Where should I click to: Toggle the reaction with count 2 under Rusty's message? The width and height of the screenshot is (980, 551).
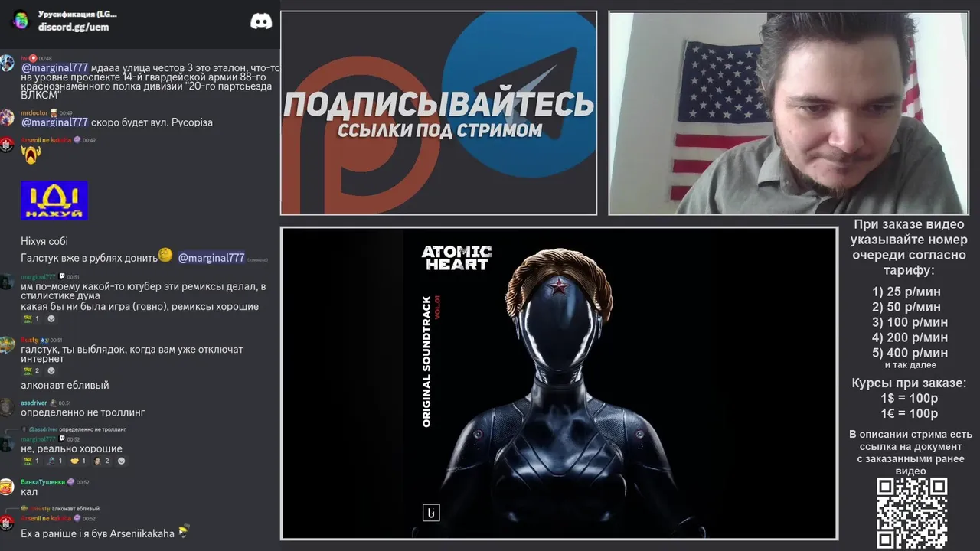(x=31, y=371)
